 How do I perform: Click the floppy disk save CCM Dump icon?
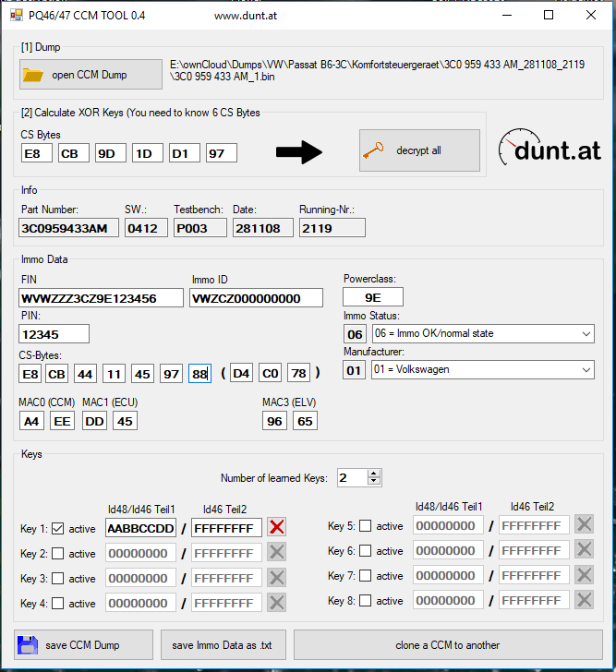pos(28,645)
